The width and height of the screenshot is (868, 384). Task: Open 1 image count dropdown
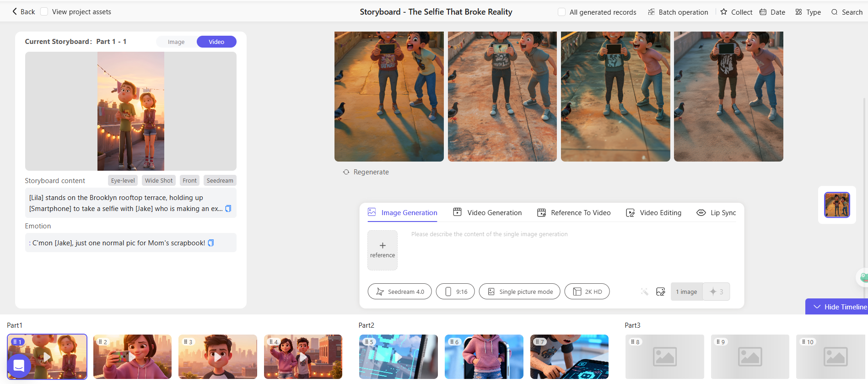(686, 292)
